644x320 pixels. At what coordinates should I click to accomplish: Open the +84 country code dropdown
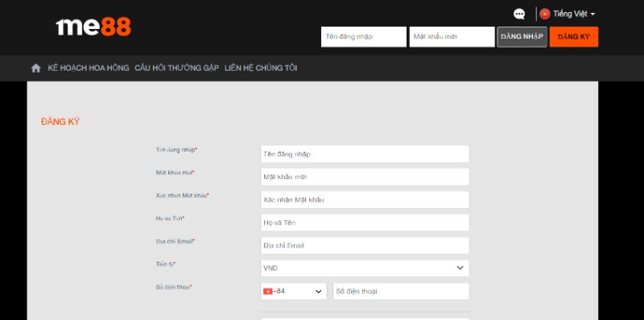294,291
